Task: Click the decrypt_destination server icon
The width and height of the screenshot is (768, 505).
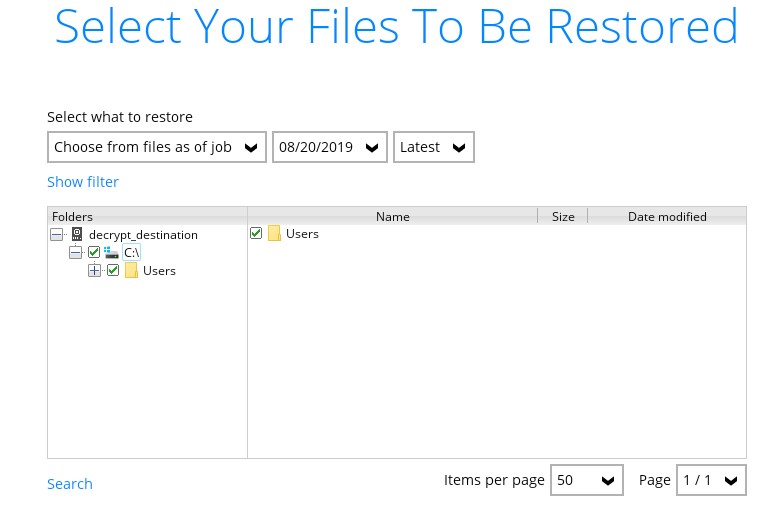Action: click(x=77, y=234)
